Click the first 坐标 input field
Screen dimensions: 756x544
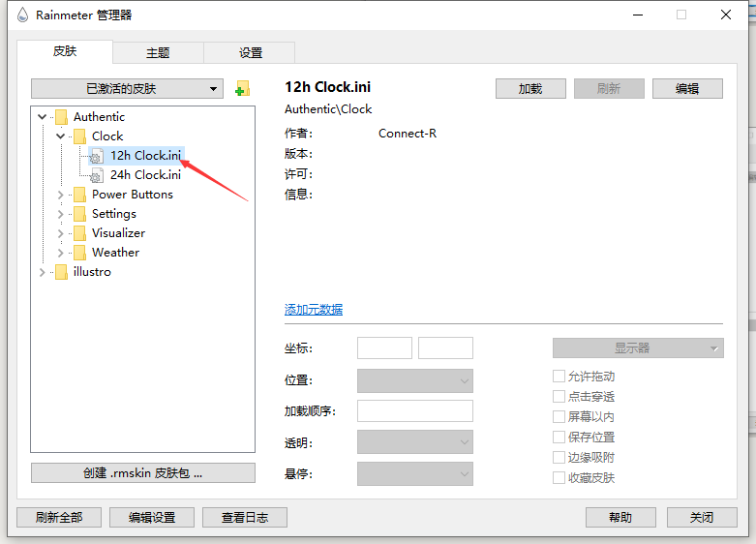pyautogui.click(x=384, y=348)
